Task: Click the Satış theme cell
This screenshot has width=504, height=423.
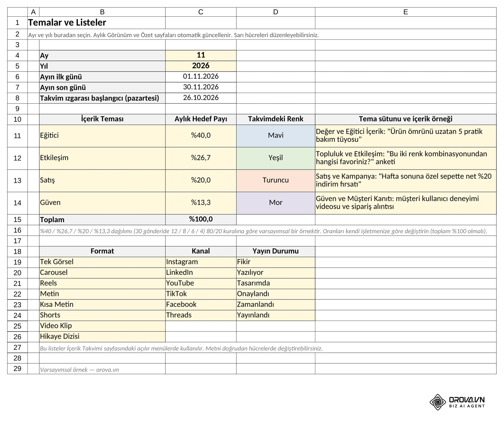Action: [102, 181]
